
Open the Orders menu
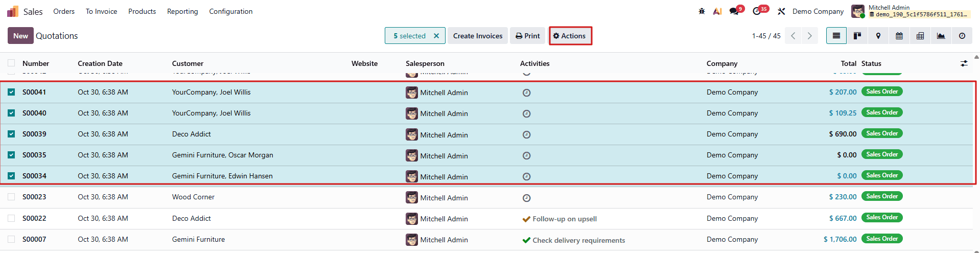(64, 11)
